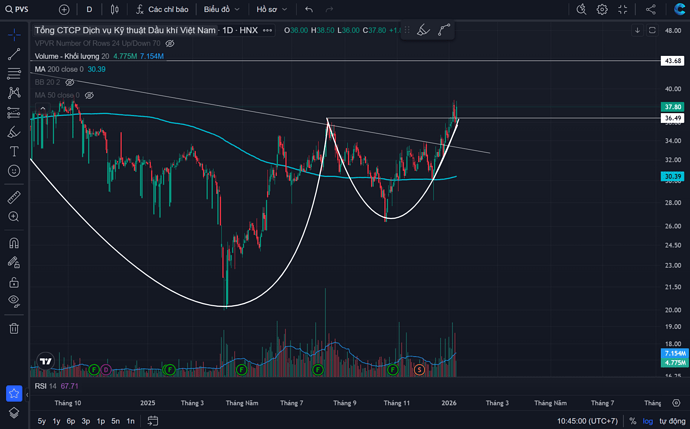Open the emoji icons tool

[x=14, y=170]
